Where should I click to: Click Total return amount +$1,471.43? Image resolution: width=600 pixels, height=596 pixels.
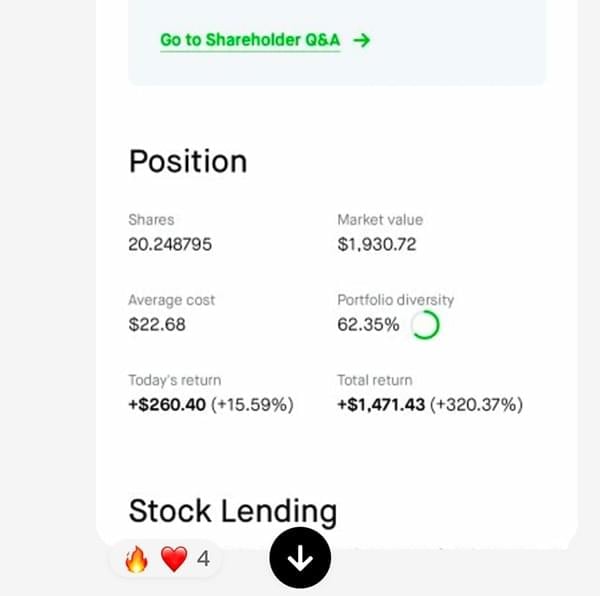pyautogui.click(x=381, y=405)
